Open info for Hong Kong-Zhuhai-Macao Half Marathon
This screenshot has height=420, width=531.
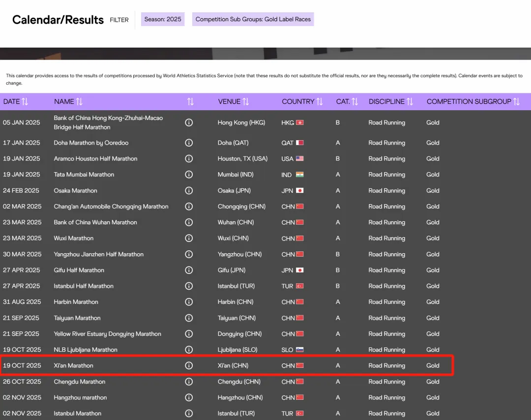tap(189, 122)
